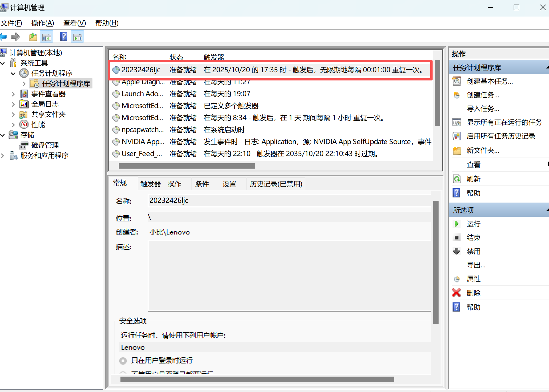Screen dimensions: 549x392
Task: Click 导入任务... in Actions pane
Action: pos(483,109)
